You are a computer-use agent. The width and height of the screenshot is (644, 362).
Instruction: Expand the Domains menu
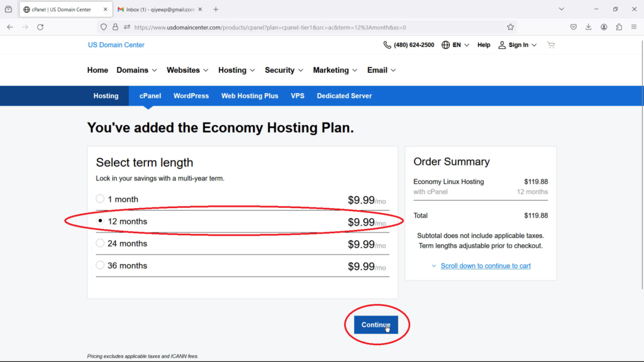pyautogui.click(x=136, y=70)
